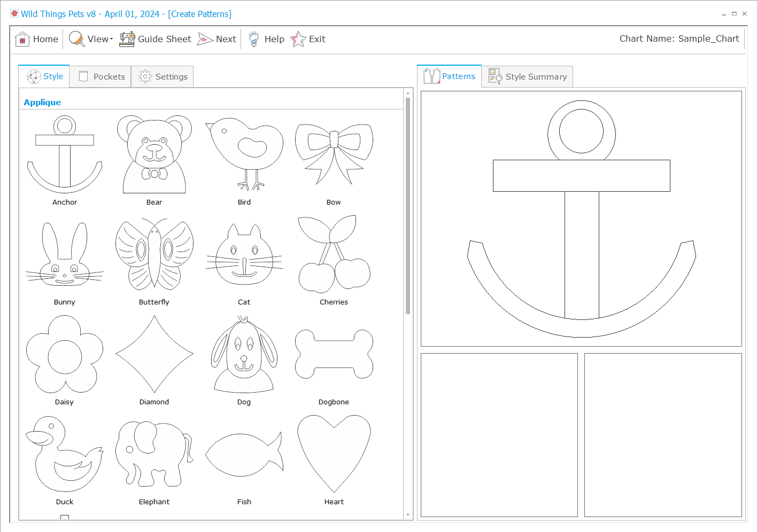Image resolution: width=757 pixels, height=532 pixels.
Task: Select the Heart applique shape
Action: 334,454
